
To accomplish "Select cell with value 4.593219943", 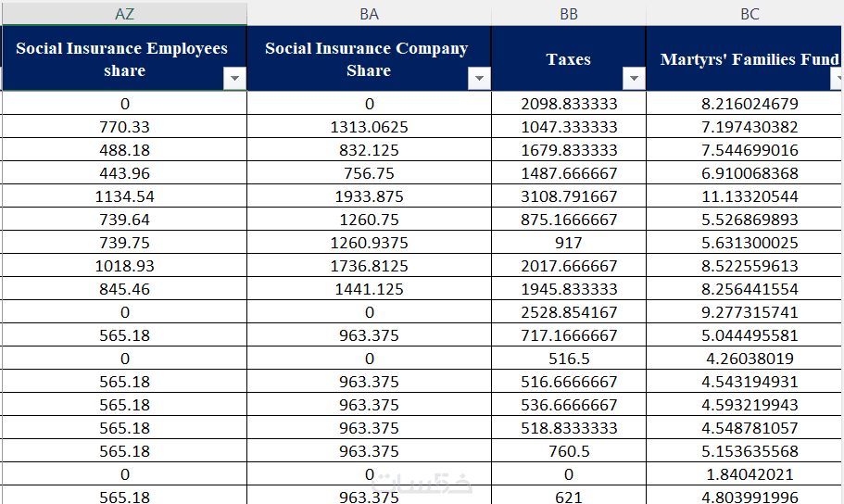I will click(745, 404).
